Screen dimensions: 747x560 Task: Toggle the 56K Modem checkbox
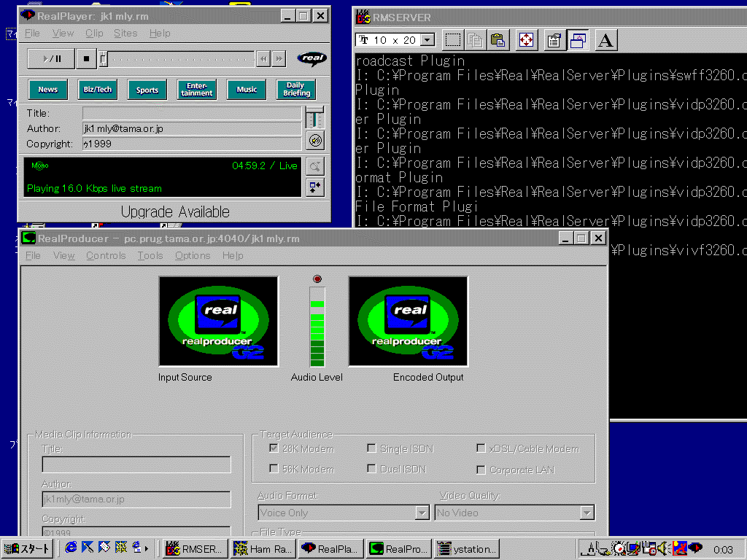274,469
